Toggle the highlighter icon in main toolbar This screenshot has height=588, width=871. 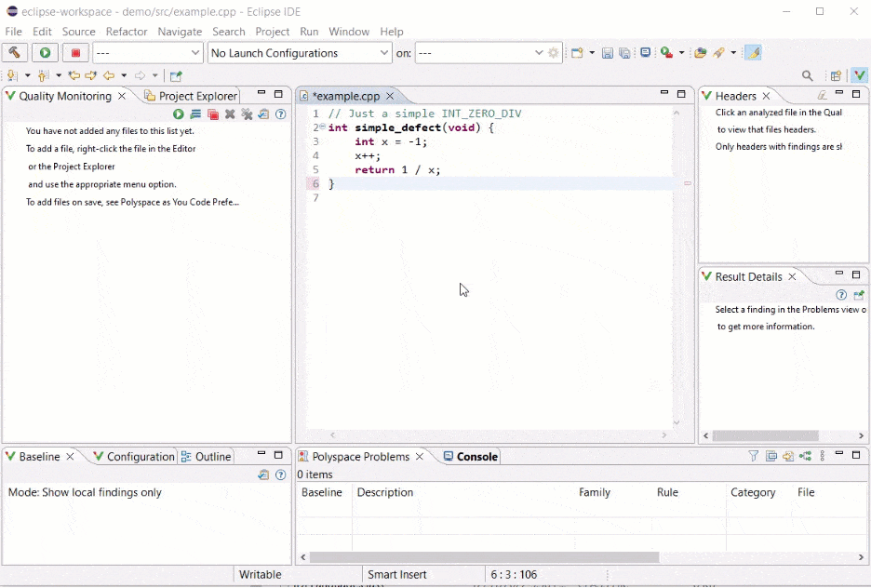point(754,53)
